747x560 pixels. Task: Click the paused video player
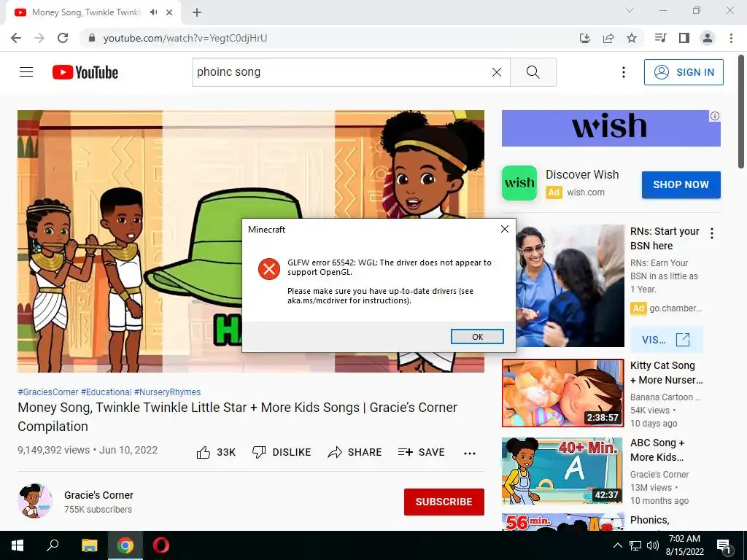pyautogui.click(x=251, y=241)
